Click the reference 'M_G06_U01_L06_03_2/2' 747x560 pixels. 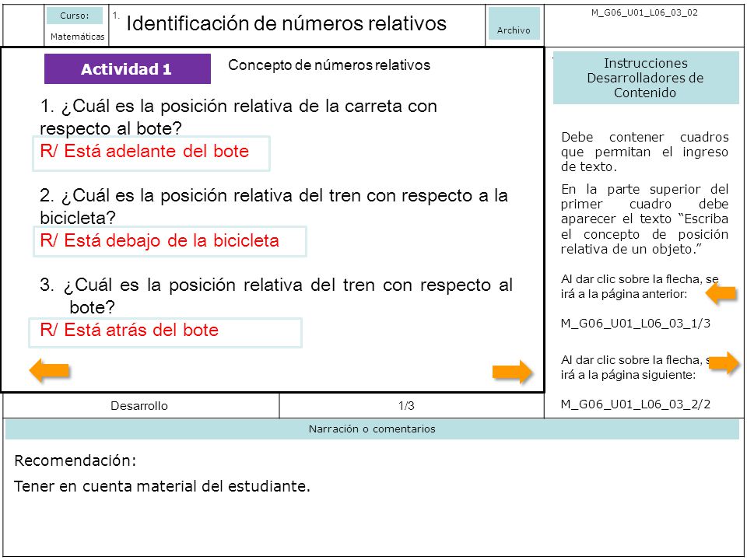pos(636,404)
